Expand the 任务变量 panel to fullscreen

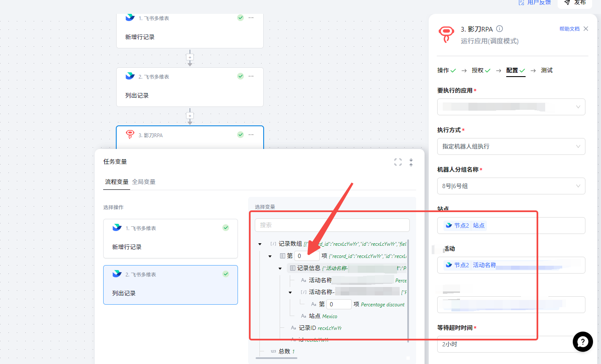coord(398,162)
